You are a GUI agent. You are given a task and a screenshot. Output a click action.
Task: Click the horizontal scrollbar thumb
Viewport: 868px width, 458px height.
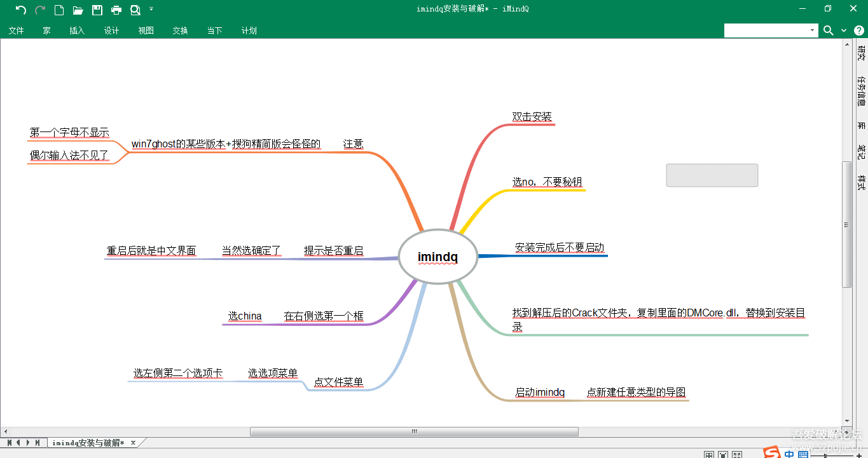pyautogui.click(x=414, y=432)
